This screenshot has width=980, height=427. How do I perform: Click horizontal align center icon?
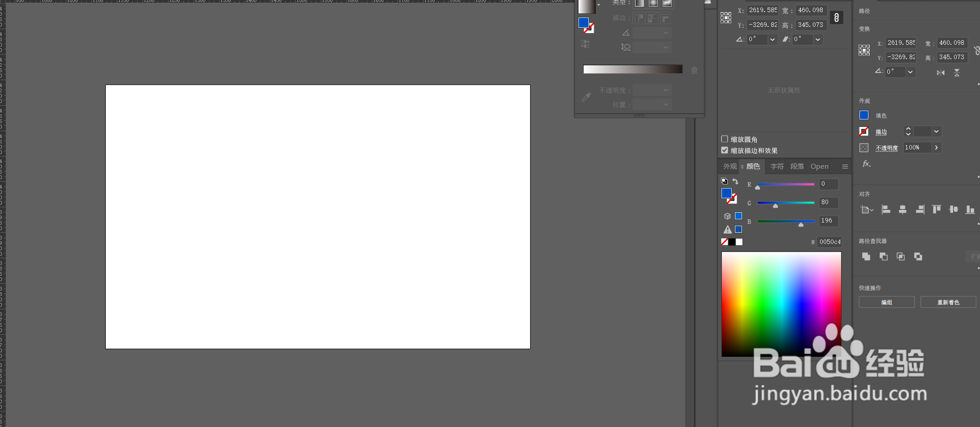point(902,209)
